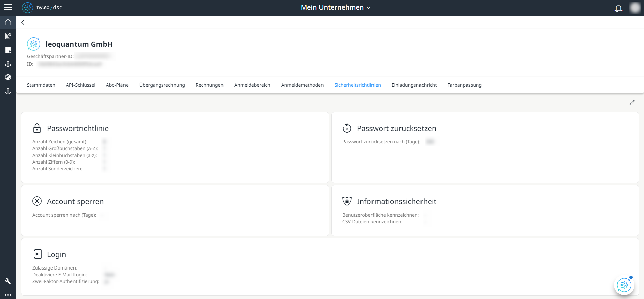Open the assistant chat bubble icon
This screenshot has height=299, width=644.
point(624,285)
